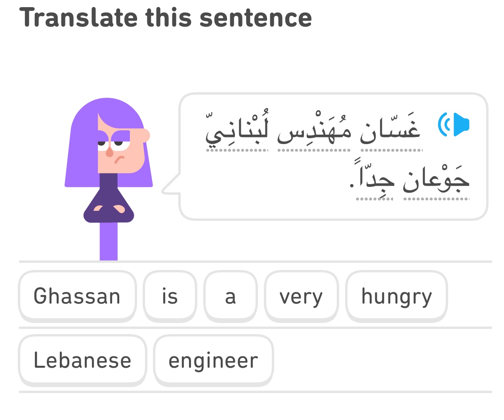Reveal hint for Arabic word جَوْعان

436,180
